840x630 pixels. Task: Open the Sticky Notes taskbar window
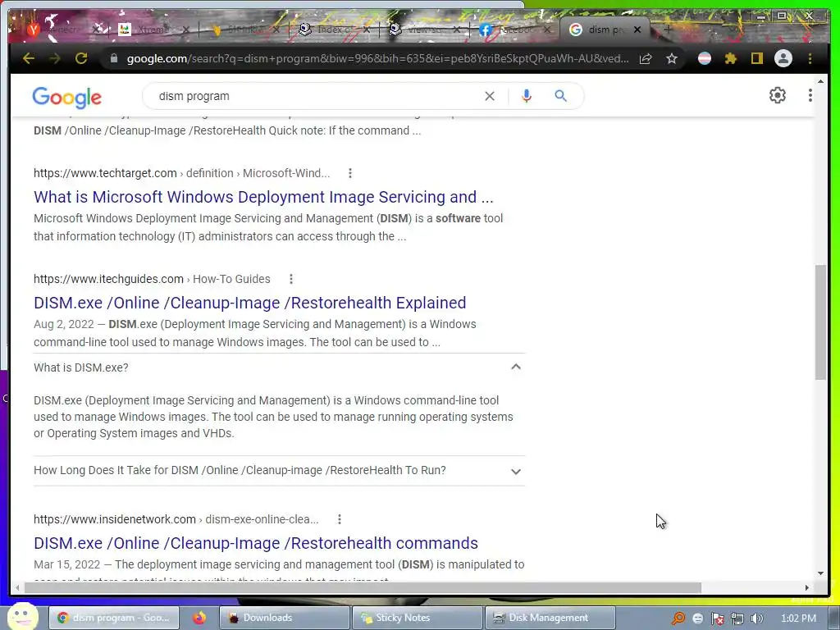417,618
